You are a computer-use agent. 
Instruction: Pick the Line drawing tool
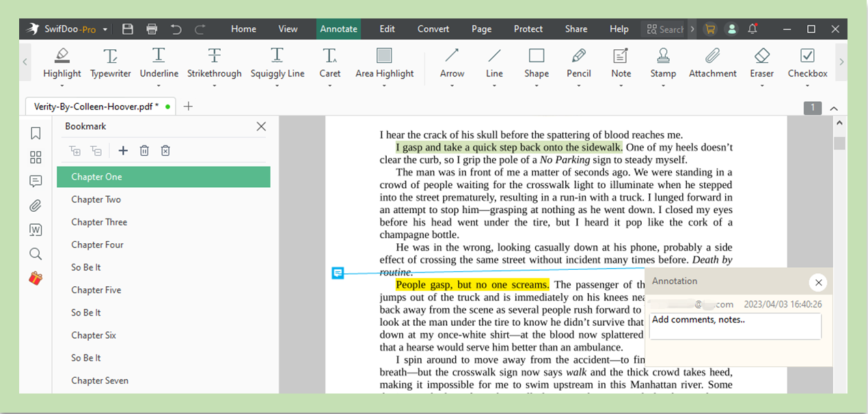coord(495,63)
